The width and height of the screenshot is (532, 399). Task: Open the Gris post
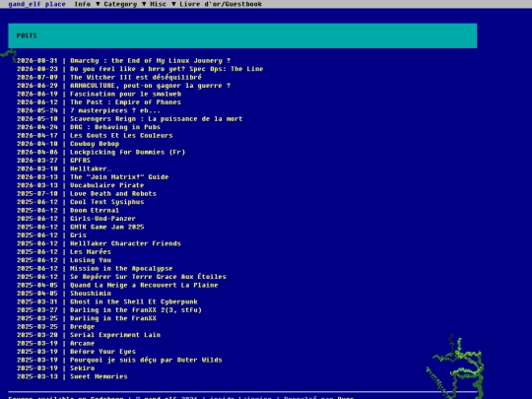[x=78, y=235]
